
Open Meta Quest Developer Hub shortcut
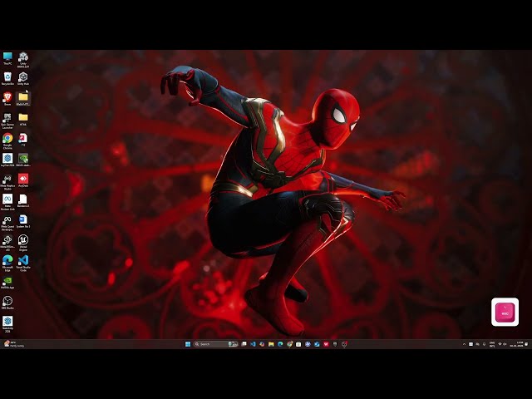click(7, 223)
